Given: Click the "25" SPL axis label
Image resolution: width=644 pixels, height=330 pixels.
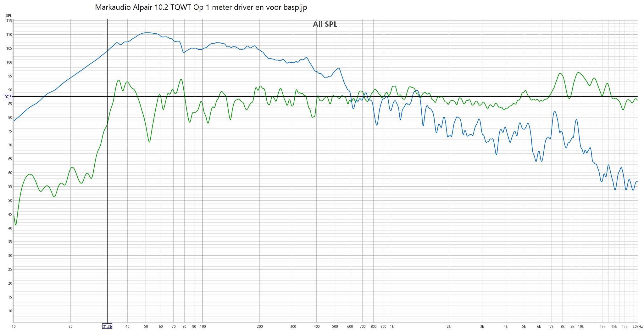Looking at the screenshot, I should coord(10,270).
